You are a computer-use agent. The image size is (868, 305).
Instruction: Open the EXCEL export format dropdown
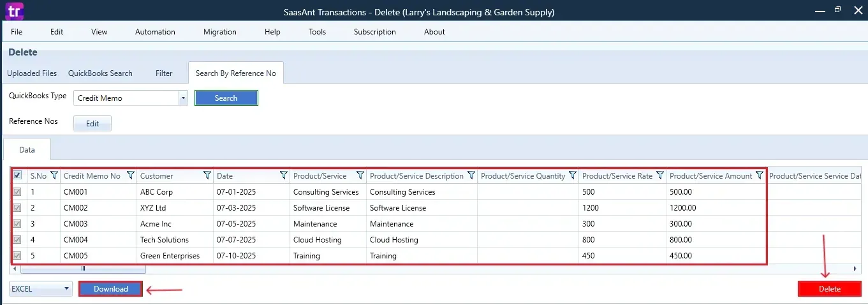click(41, 289)
